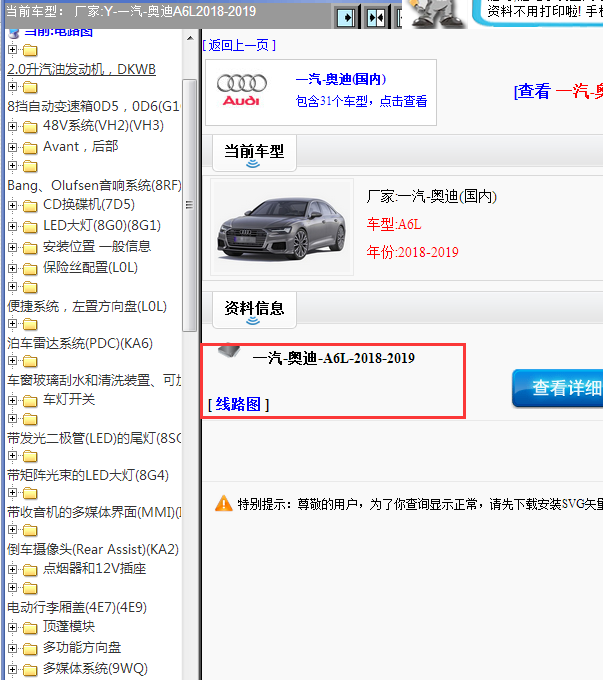The image size is (603, 680).
Task: Click folder icon beside LED大灯(8G0)(8G1)
Action: click(30, 227)
